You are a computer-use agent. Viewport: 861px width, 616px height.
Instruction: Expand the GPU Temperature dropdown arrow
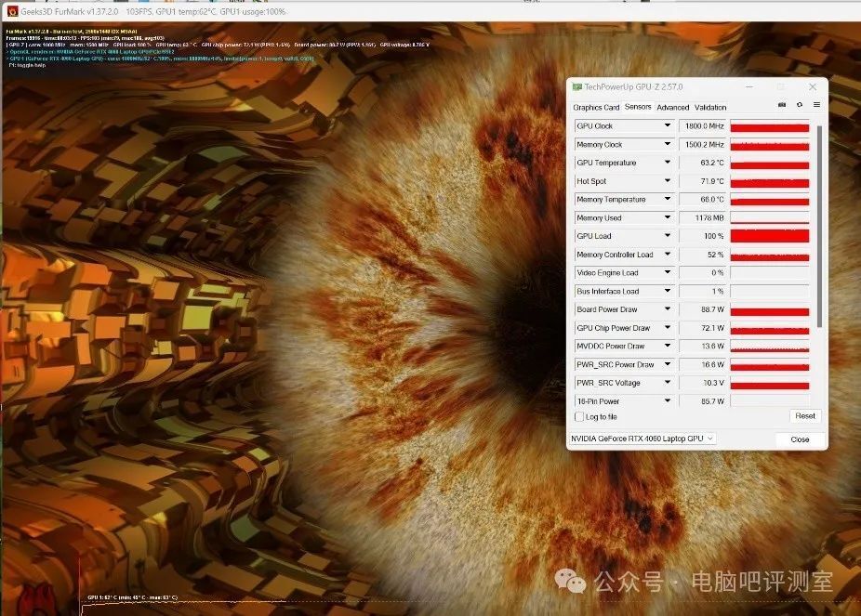[x=668, y=163]
